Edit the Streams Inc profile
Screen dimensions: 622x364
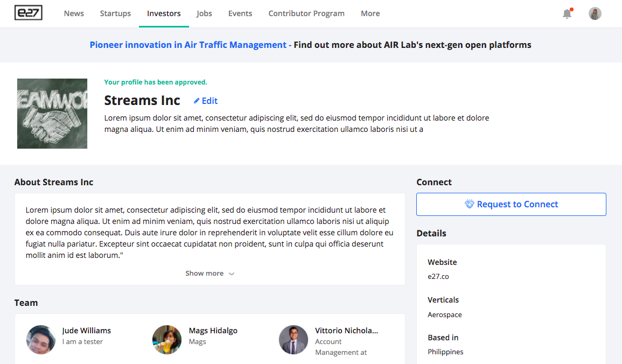point(206,101)
